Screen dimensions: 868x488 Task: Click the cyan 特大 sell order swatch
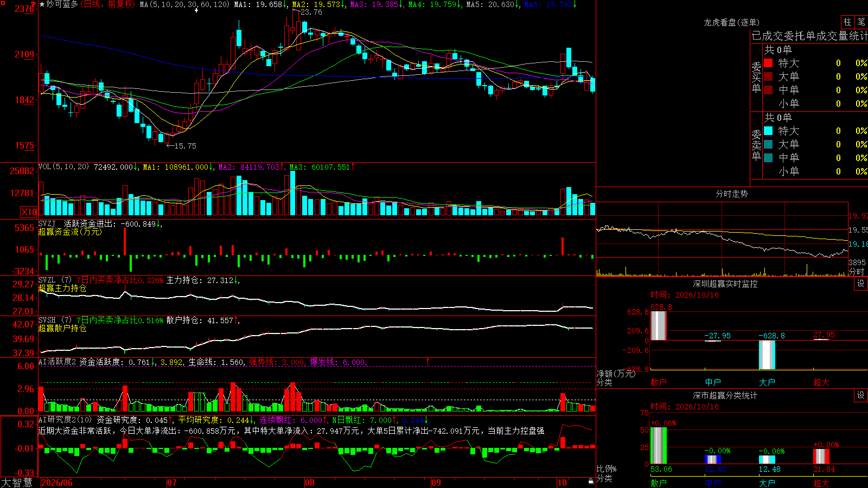[x=768, y=131]
